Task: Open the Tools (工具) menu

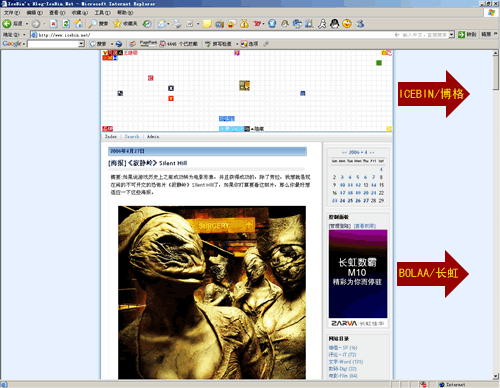Action: tap(102, 13)
